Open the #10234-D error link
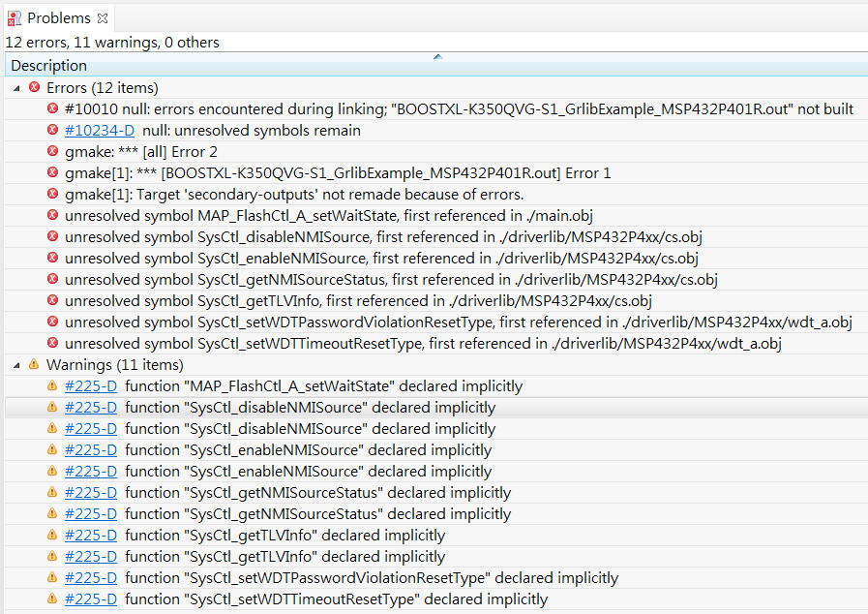The image size is (868, 614). pos(100,131)
